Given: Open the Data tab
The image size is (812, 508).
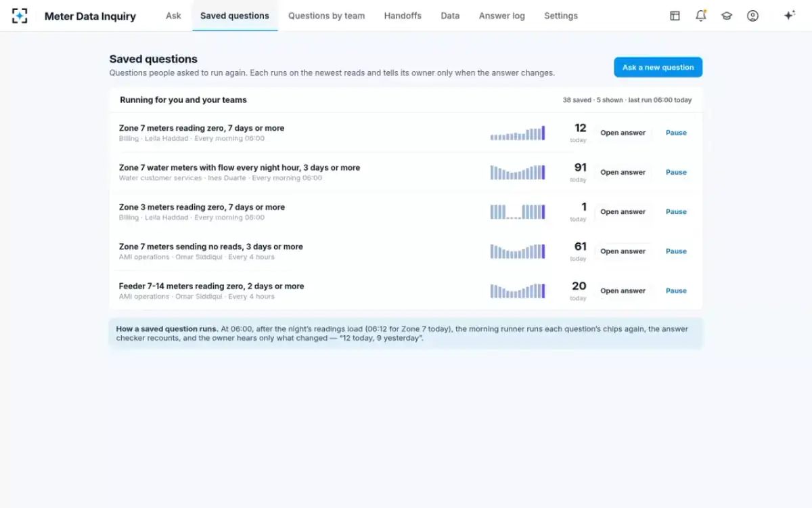Looking at the screenshot, I should pos(450,16).
